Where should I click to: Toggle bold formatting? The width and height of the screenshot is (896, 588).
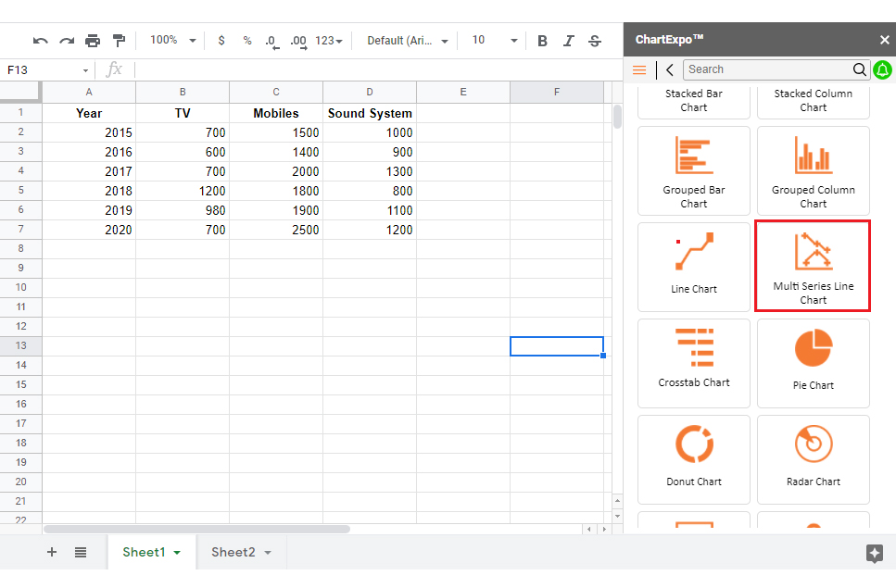point(543,41)
